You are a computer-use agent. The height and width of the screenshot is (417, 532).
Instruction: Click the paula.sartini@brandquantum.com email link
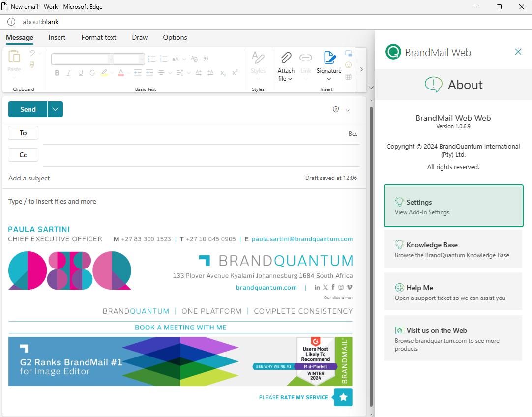302,239
